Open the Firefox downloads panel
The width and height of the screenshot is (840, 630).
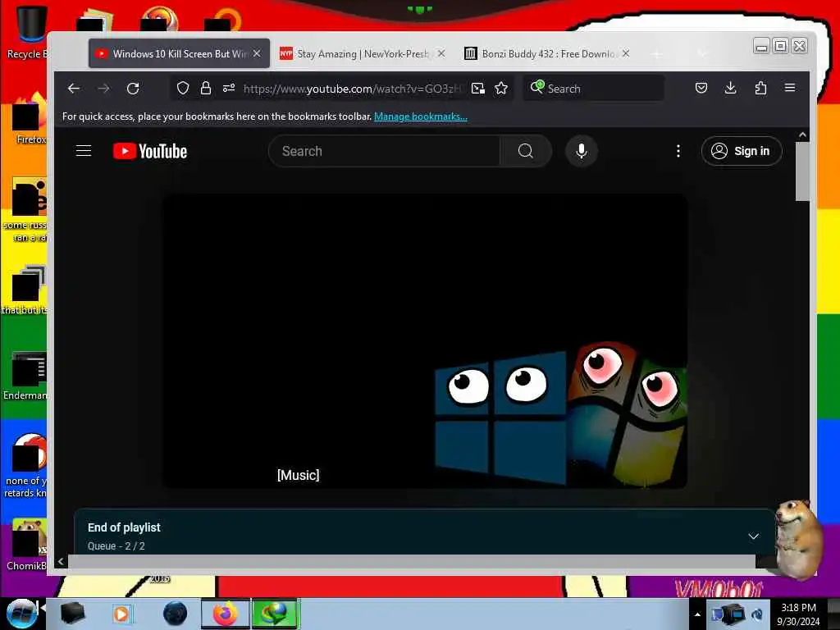click(x=731, y=89)
